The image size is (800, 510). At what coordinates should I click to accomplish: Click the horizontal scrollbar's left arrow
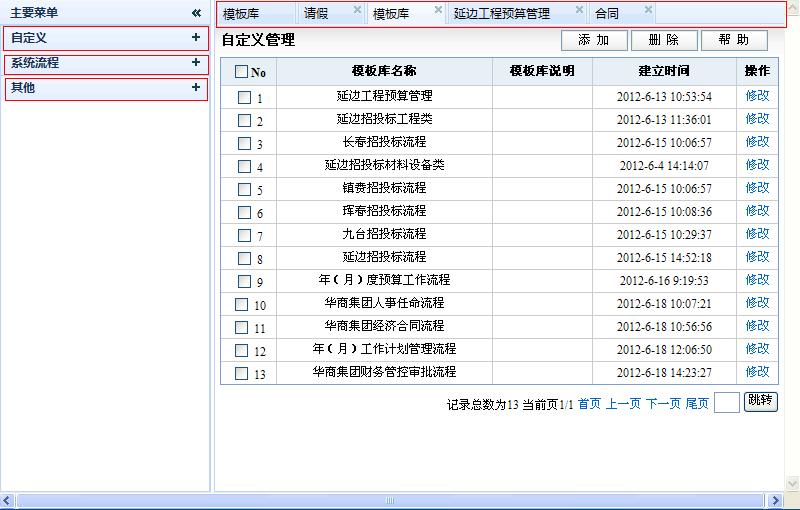click(7, 500)
